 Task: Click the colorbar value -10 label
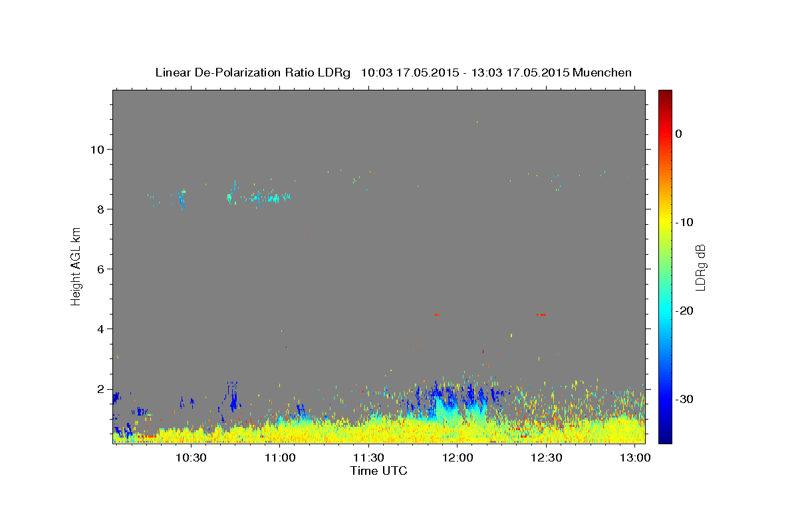(x=685, y=222)
